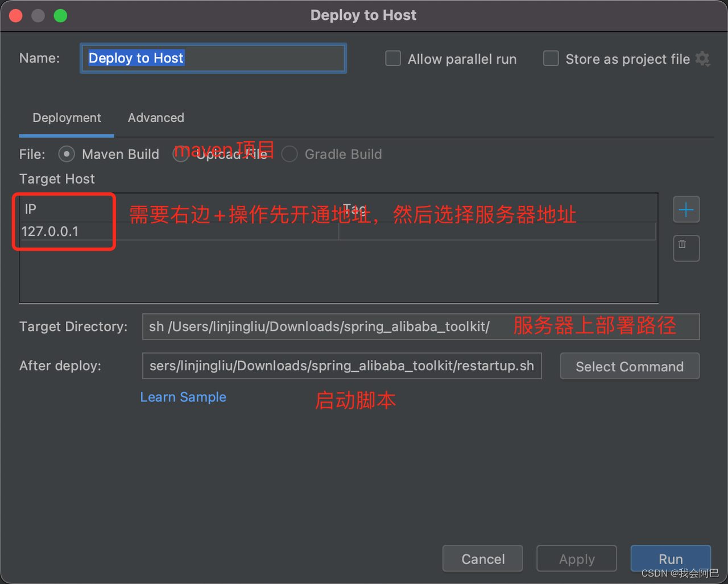Open the Learn Sample link
Viewport: 728px width, 584px height.
point(183,397)
